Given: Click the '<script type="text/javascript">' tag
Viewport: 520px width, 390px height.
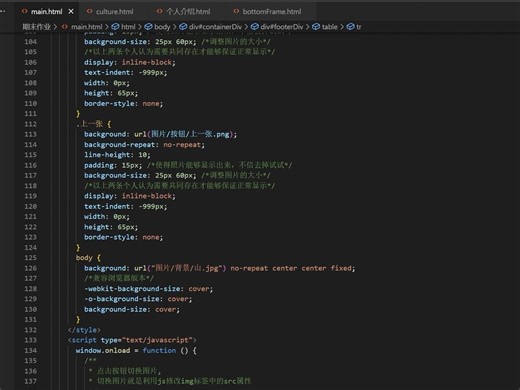Looking at the screenshot, I should pos(132,340).
